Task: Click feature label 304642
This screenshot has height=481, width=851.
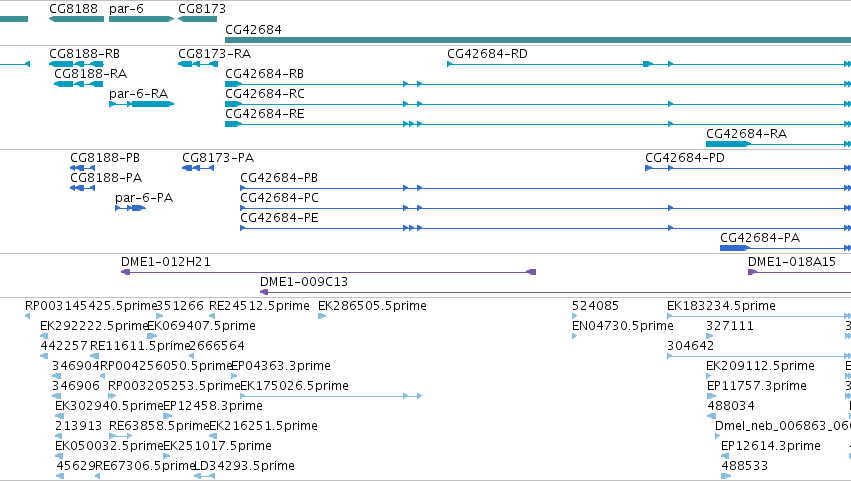Action: click(690, 346)
